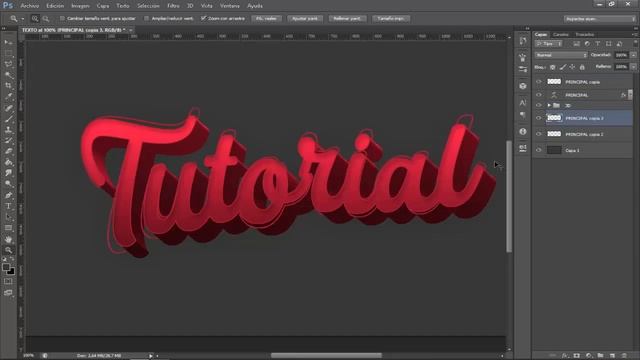This screenshot has width=640, height=360.
Task: Open the Edición menu
Action: click(55, 6)
